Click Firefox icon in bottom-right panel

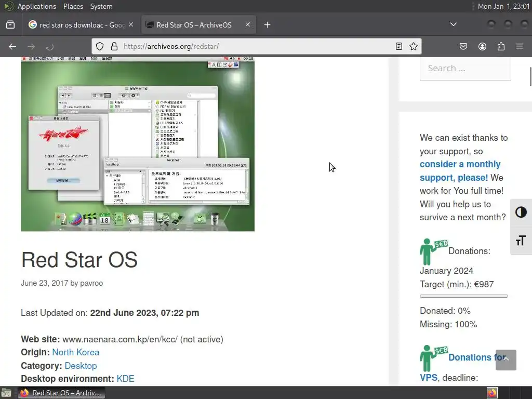coord(492,393)
